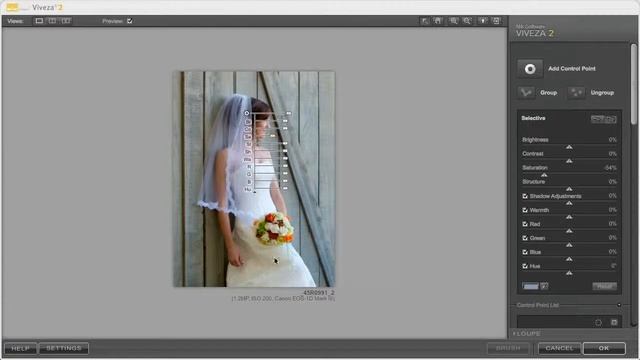Uncheck the Shadow Adjustments checkbox

[525, 196]
